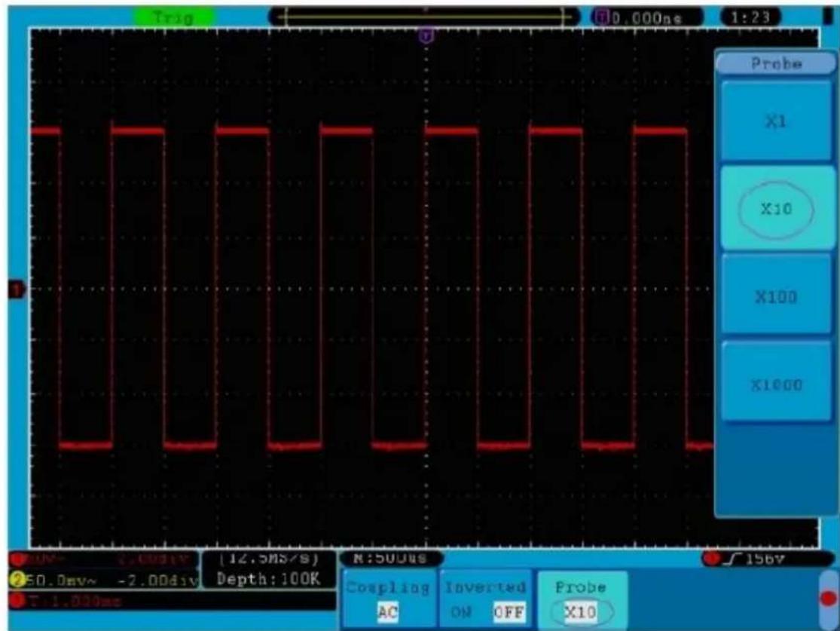Click the channel 1 ground level marker
Viewport: 840px width, 631px height.
pyautogui.click(x=16, y=290)
